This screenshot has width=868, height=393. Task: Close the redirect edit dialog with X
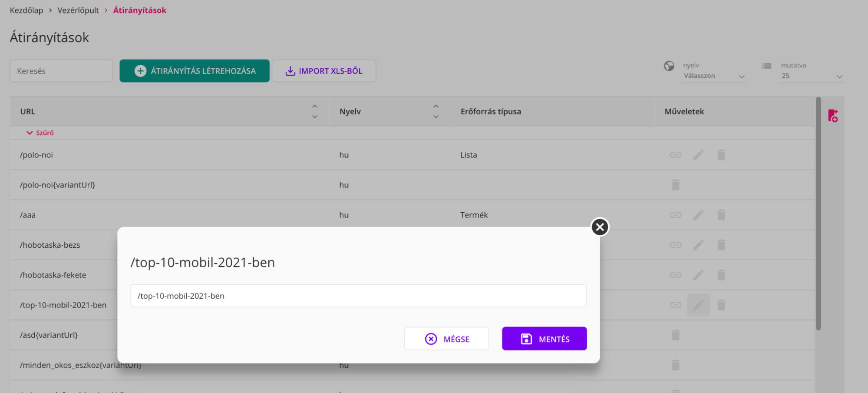(600, 227)
